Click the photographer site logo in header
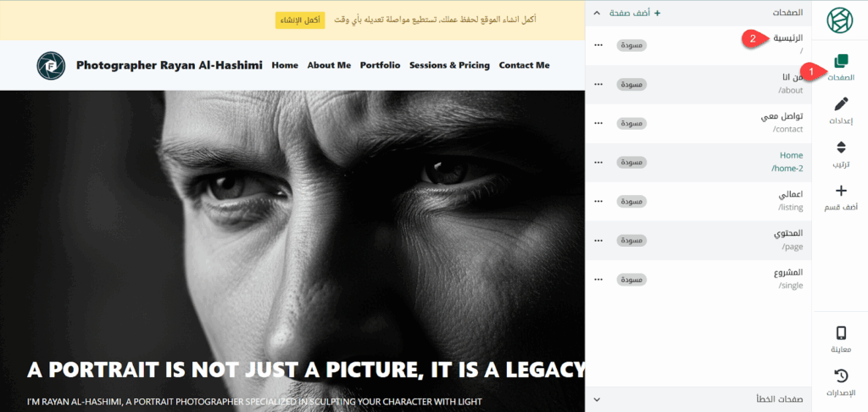Viewport: 868px width, 412px height. tap(51, 65)
